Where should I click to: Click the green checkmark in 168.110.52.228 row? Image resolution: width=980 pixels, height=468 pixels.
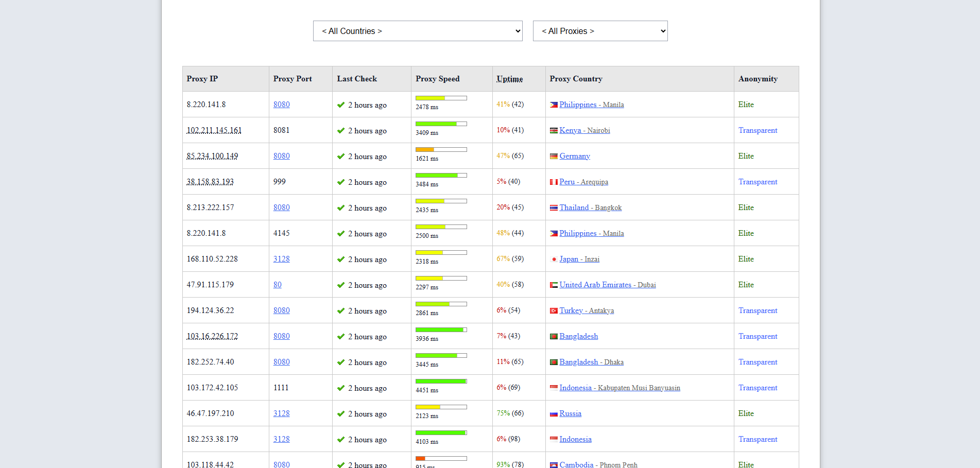pos(341,259)
